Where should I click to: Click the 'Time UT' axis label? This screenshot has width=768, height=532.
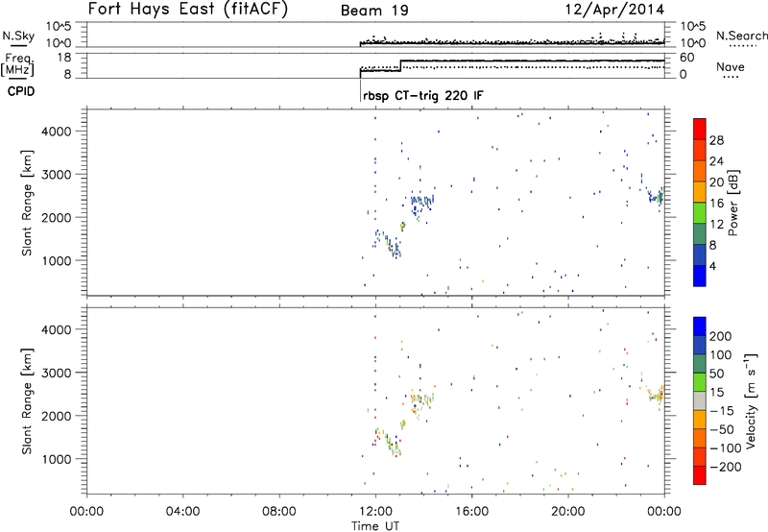click(375, 526)
